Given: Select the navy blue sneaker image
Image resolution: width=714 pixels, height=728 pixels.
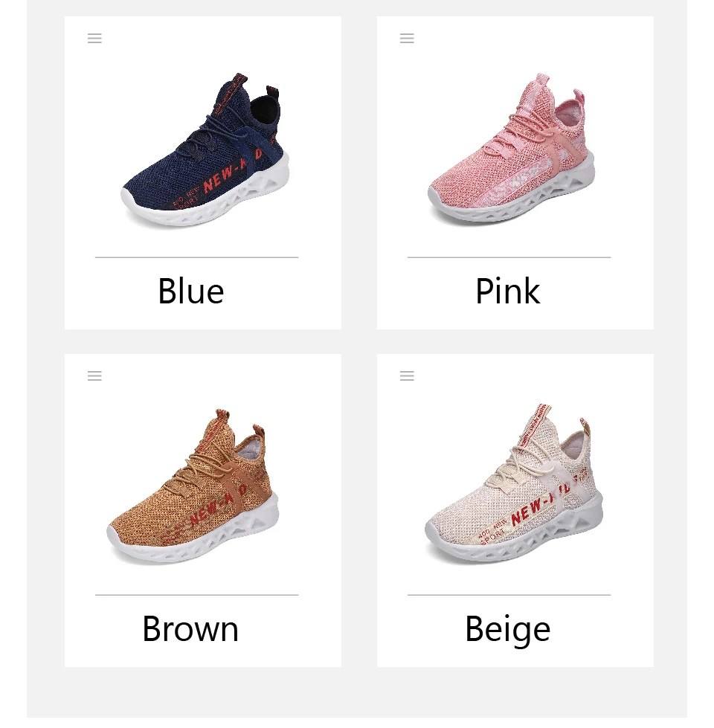Looking at the screenshot, I should [205, 150].
